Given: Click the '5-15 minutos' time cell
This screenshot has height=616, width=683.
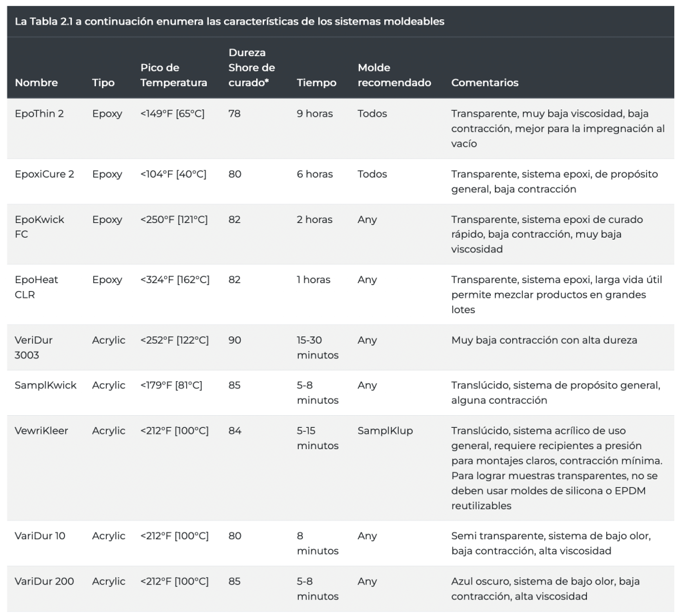Looking at the screenshot, I should pyautogui.click(x=317, y=438).
